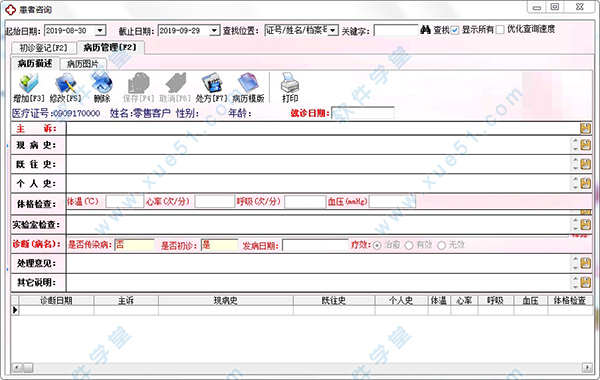Screen dimensions: 600x380
Task: Click the save icon in 实验室检查 row
Action: point(585,224)
